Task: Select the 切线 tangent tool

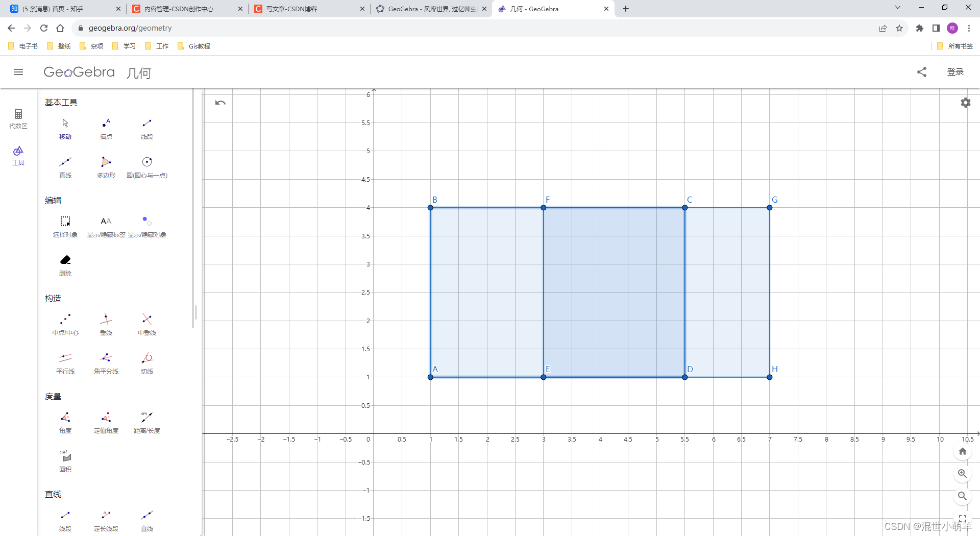Action: (x=147, y=363)
